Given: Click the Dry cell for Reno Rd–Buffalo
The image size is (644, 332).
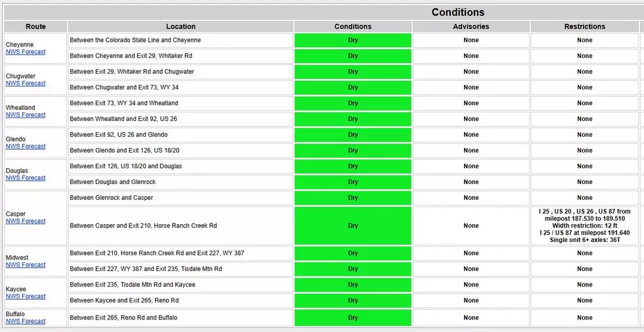Looking at the screenshot, I should (353, 318).
